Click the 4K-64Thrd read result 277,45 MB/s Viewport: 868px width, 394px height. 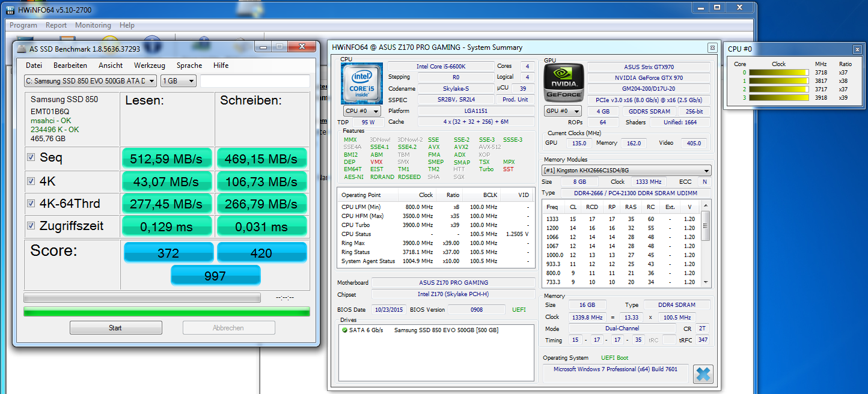coord(167,204)
